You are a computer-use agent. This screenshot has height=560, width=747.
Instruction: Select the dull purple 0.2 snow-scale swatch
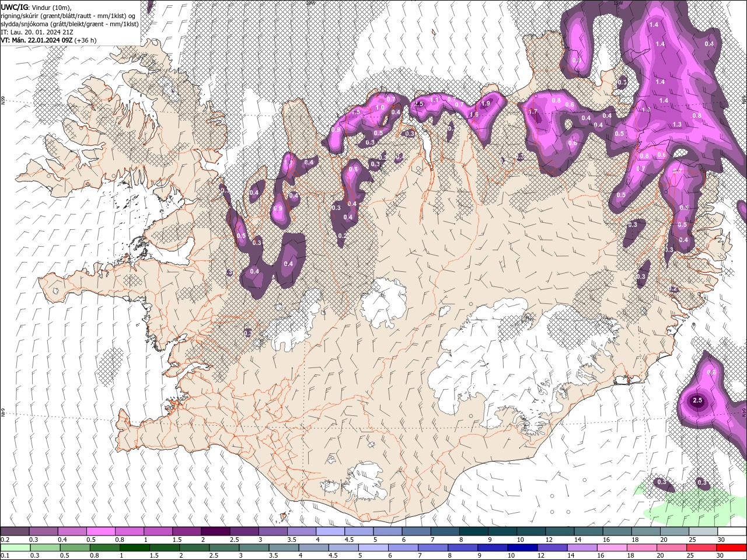click(x=15, y=531)
